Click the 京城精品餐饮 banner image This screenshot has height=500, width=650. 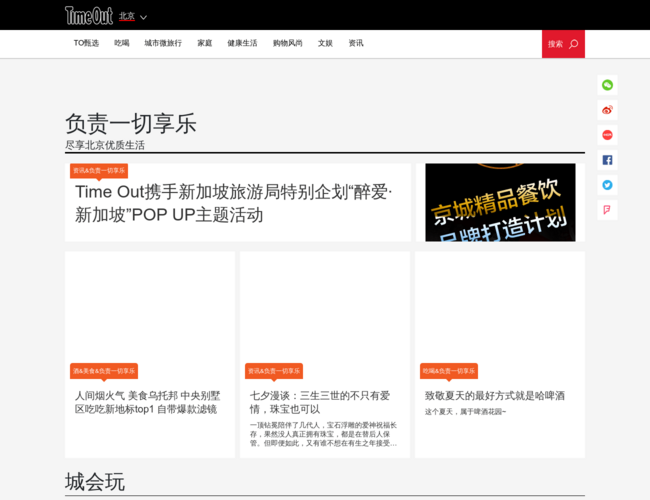500,202
